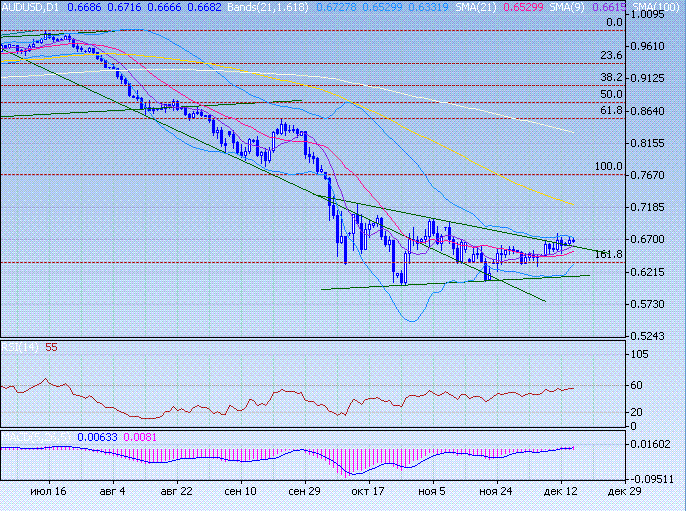Click the дек 29 date on time axis
This screenshot has width=686, height=511.
(x=618, y=492)
